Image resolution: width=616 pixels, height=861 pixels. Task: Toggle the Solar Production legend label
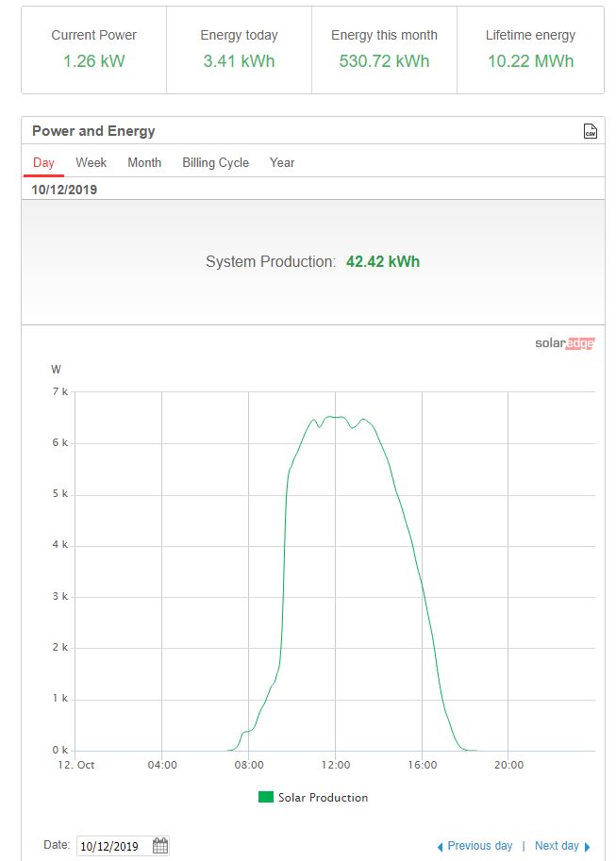tap(323, 798)
